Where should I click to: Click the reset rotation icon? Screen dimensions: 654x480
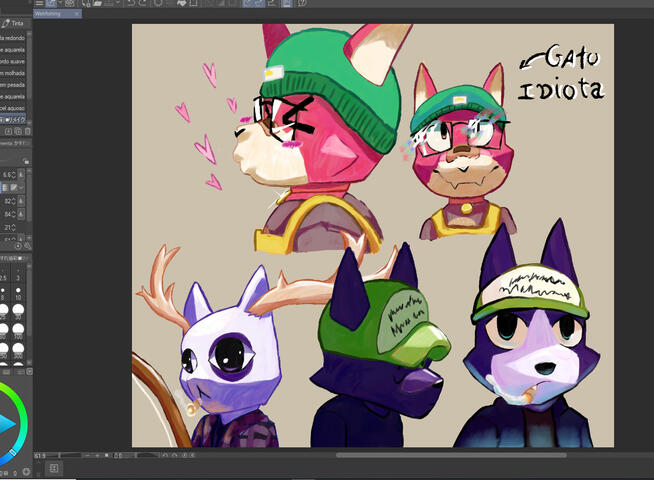pyautogui.click(x=184, y=455)
